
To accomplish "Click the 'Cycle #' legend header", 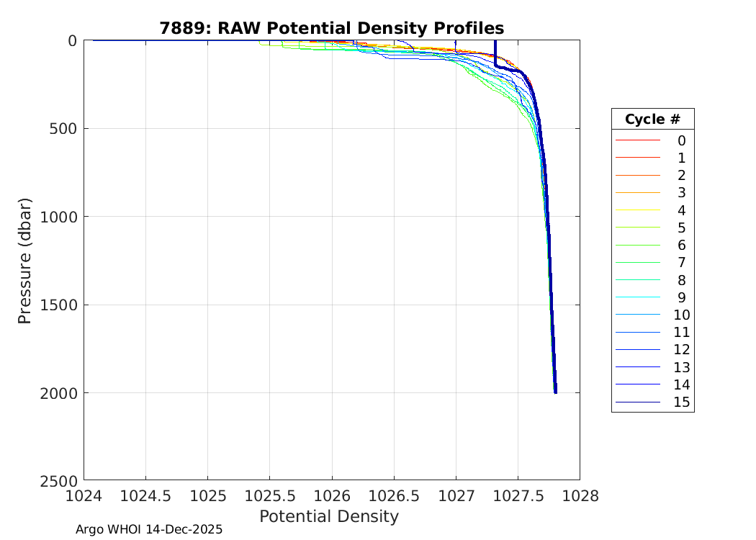I will click(x=652, y=119).
